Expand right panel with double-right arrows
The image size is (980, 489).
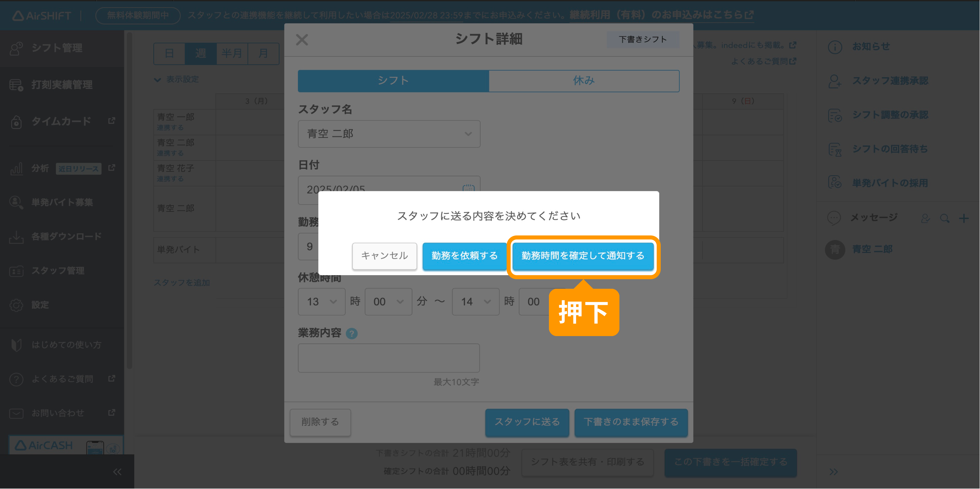(833, 472)
